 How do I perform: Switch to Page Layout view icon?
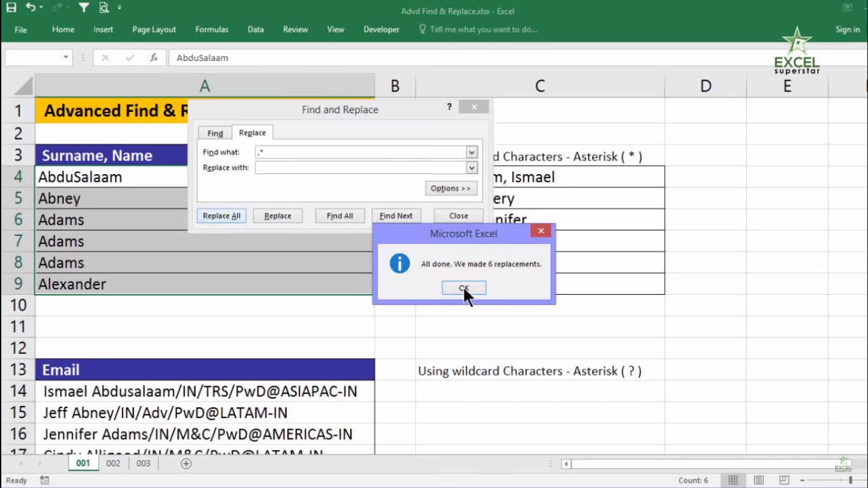[759, 480]
